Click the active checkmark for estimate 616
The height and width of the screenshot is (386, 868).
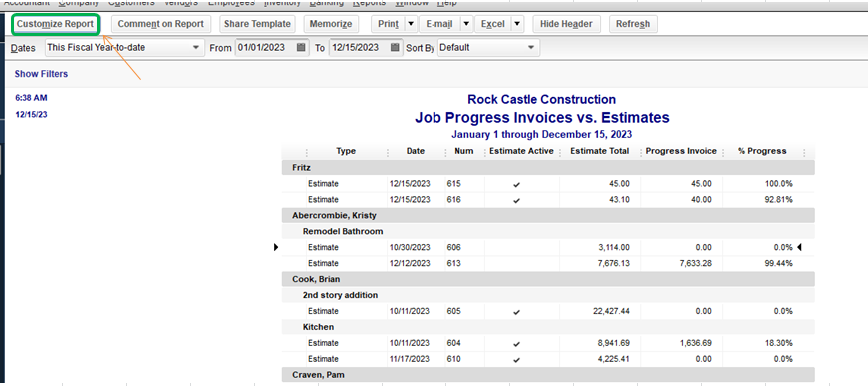[x=517, y=201]
